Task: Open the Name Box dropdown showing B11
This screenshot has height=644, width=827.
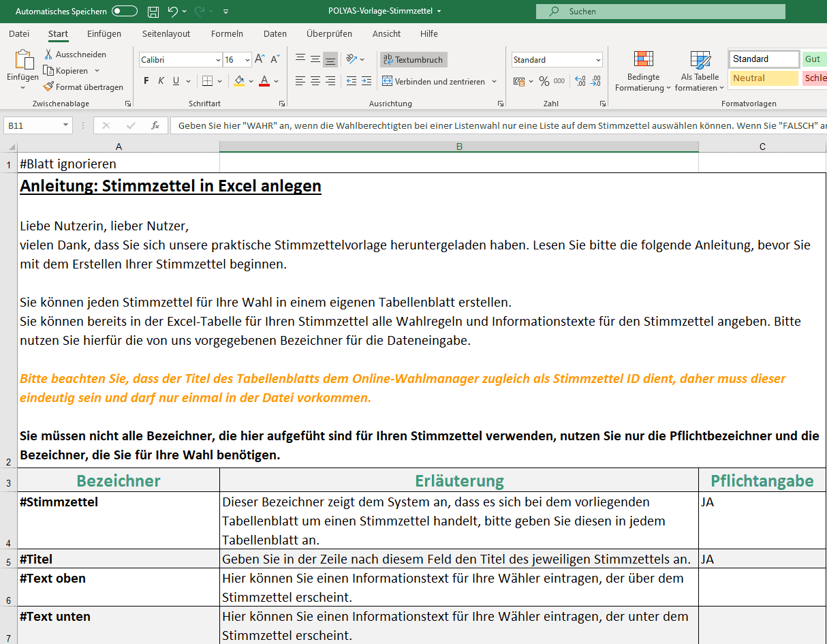Action: coord(65,125)
